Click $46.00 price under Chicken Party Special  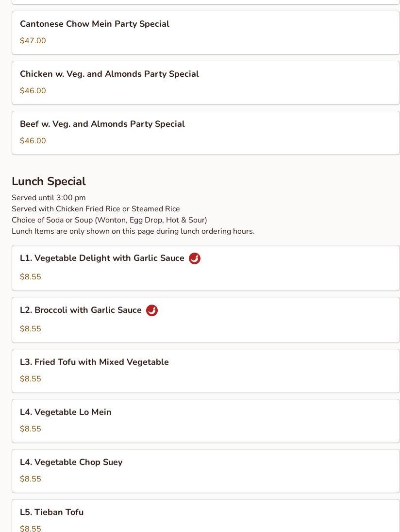(33, 90)
